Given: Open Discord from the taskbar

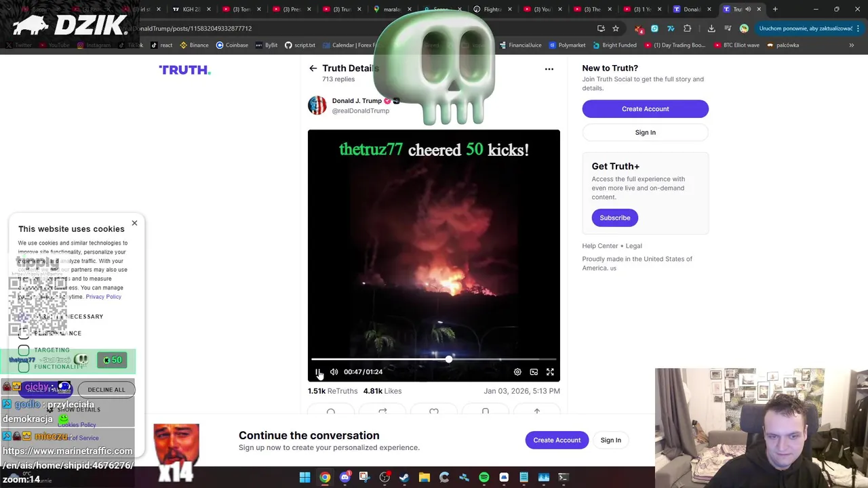Looking at the screenshot, I should point(344,477).
